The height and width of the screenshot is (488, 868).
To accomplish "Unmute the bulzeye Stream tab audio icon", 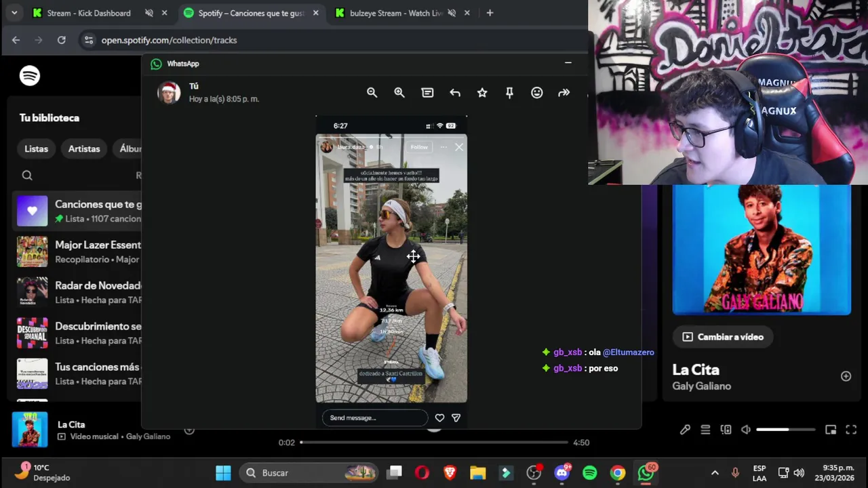I will tap(452, 13).
